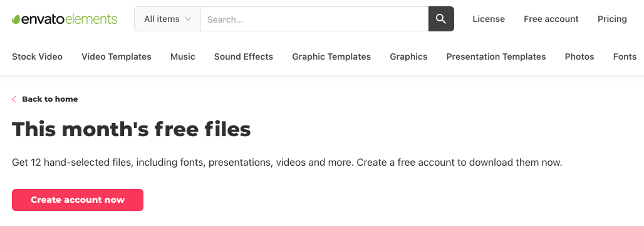Viewport: 644px width, 226px height.
Task: Focus the Search input field
Action: coord(314,19)
